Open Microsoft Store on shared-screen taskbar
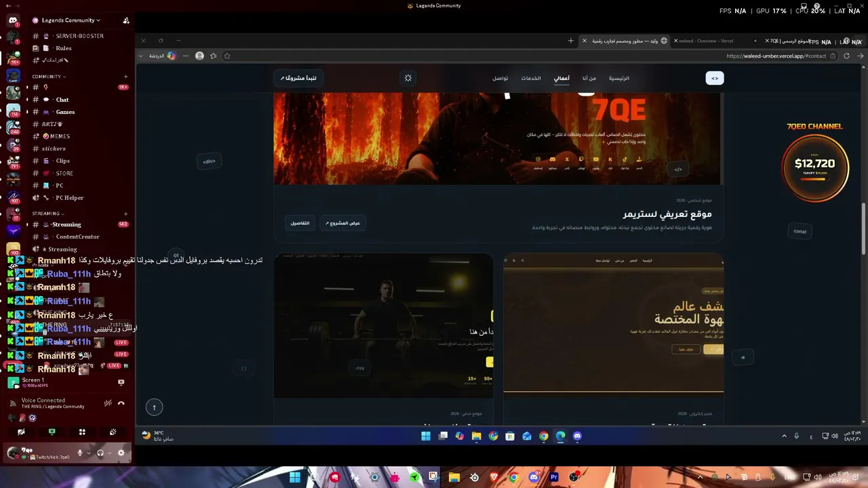This screenshot has height=488, width=868. (510, 436)
